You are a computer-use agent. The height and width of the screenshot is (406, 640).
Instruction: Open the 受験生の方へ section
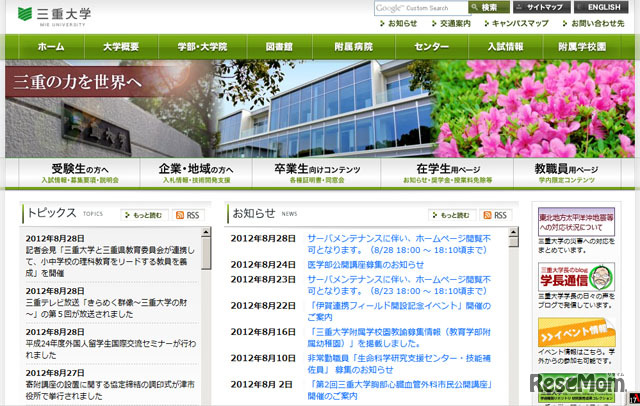(x=80, y=173)
